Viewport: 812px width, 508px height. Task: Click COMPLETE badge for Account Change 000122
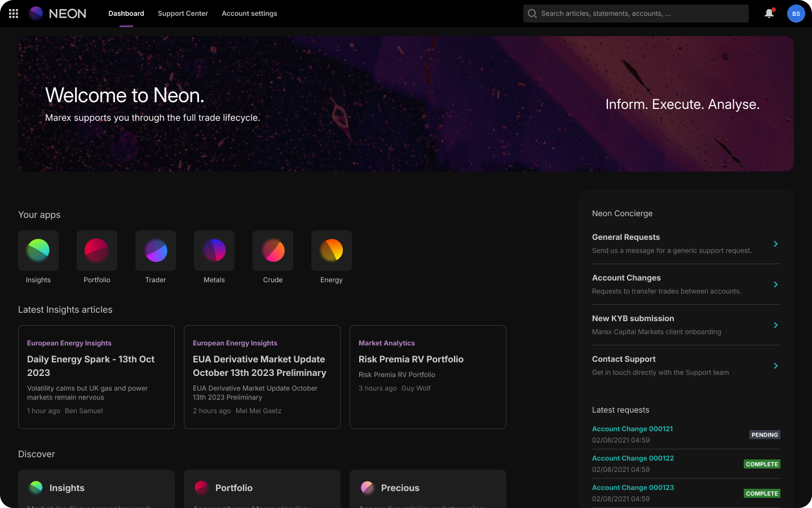click(762, 464)
